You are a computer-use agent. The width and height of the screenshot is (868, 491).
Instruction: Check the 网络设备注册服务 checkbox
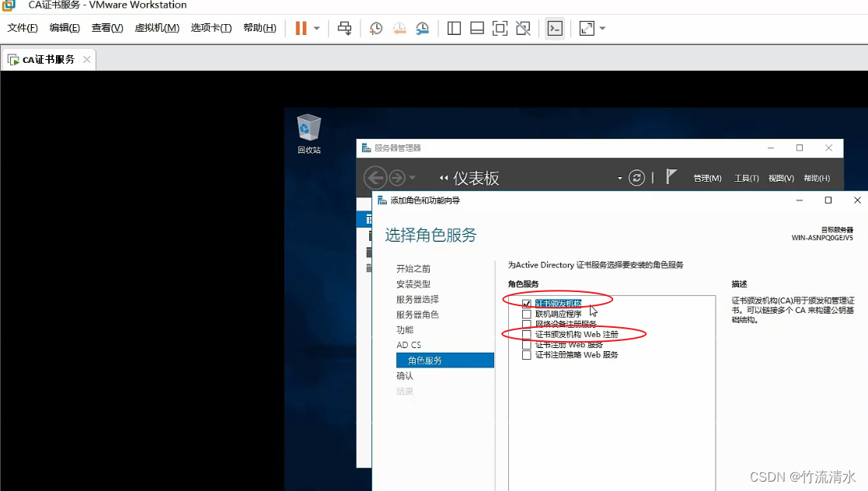pos(526,324)
